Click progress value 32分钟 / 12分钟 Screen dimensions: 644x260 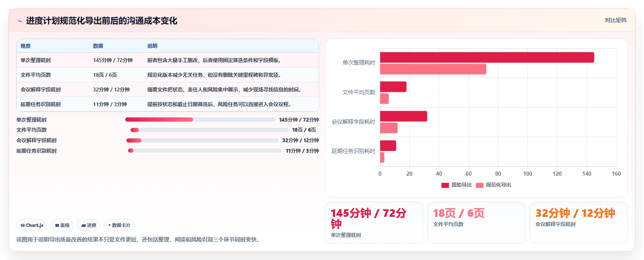[x=301, y=140]
